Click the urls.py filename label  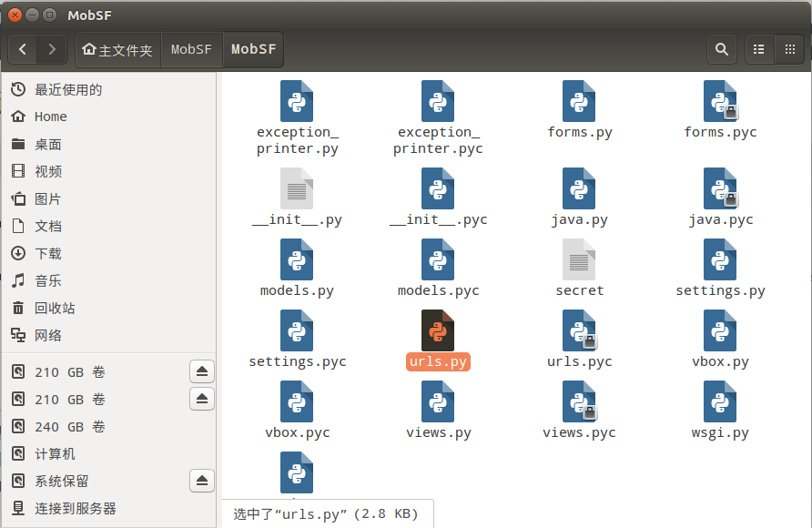[438, 361]
